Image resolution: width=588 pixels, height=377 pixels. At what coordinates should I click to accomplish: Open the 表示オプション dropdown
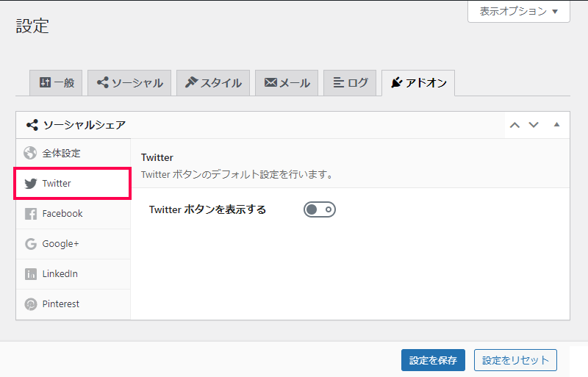[x=519, y=11]
